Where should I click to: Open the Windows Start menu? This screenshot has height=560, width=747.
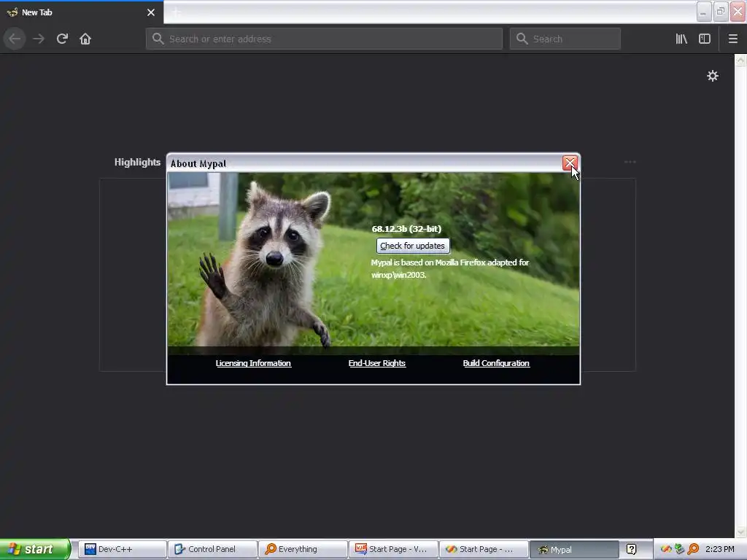35,549
